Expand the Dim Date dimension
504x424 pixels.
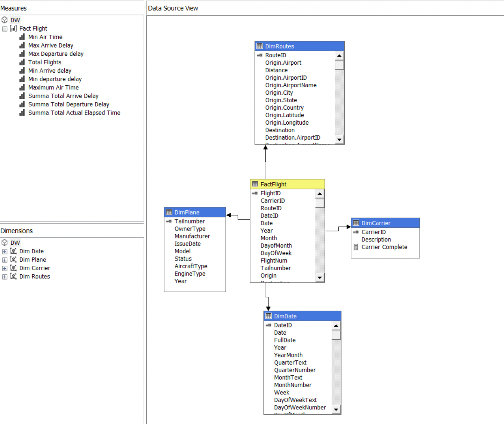[x=4, y=251]
